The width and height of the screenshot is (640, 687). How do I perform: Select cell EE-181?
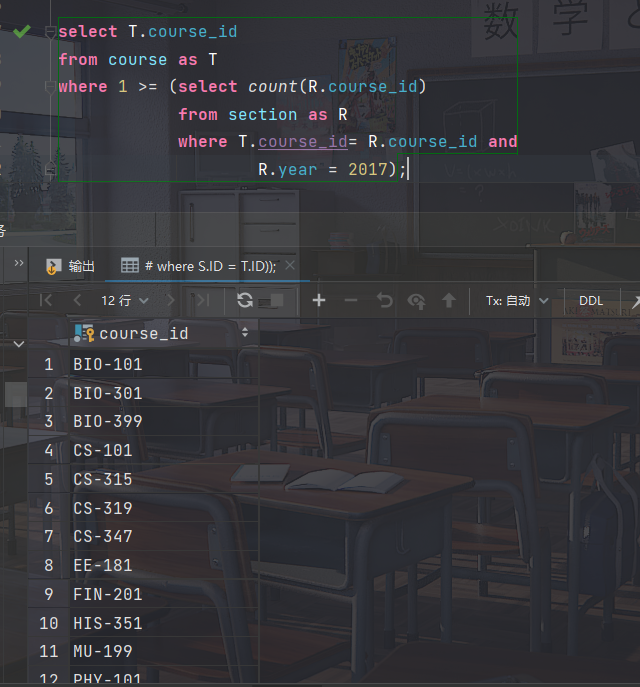coord(164,565)
